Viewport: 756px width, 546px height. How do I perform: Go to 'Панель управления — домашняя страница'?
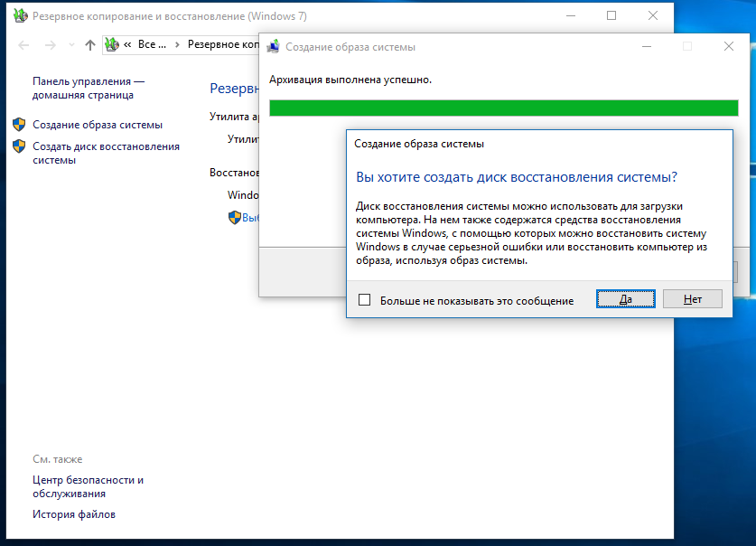(x=89, y=89)
